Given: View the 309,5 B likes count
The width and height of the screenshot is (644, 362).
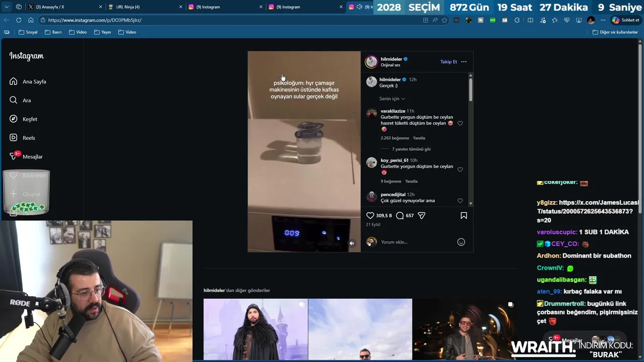Looking at the screenshot, I should click(384, 216).
